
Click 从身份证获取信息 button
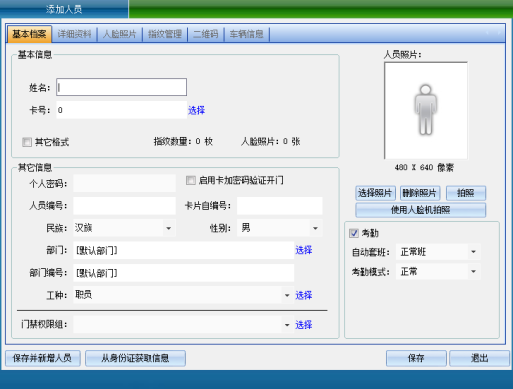135,358
